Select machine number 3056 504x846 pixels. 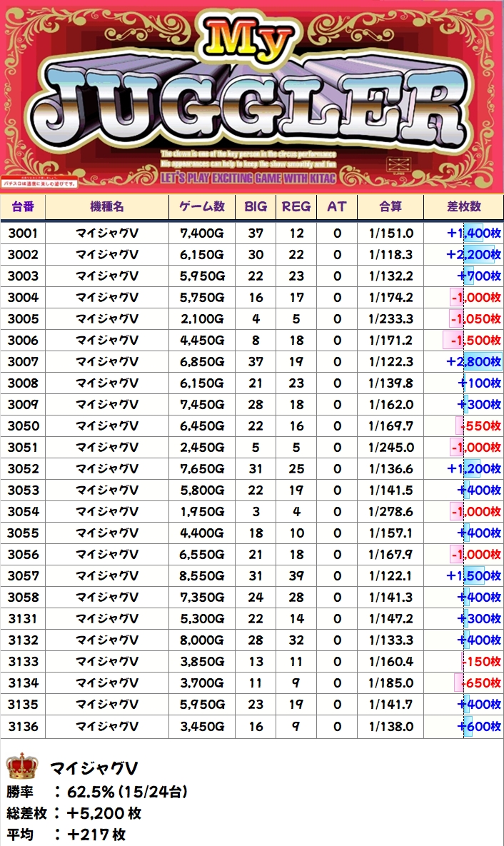tap(23, 555)
